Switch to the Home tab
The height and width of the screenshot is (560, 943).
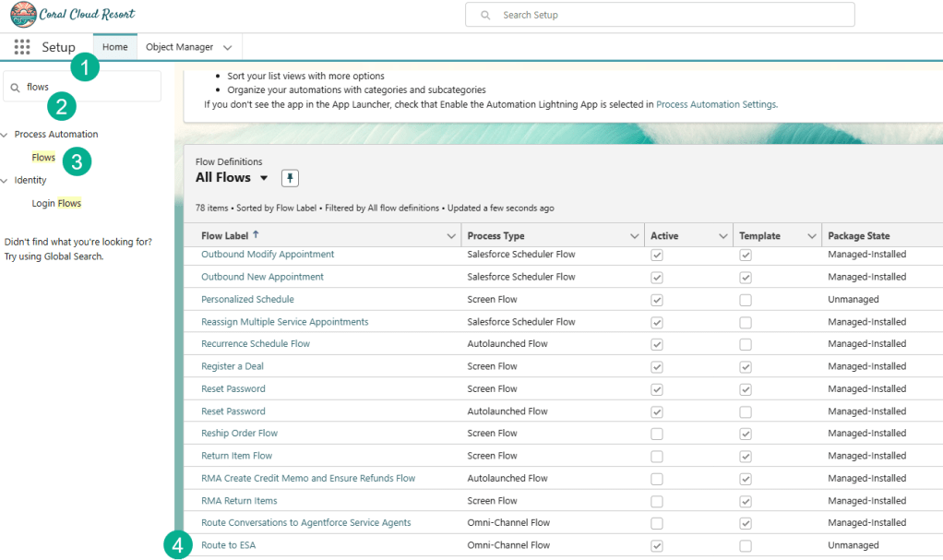[x=115, y=47]
